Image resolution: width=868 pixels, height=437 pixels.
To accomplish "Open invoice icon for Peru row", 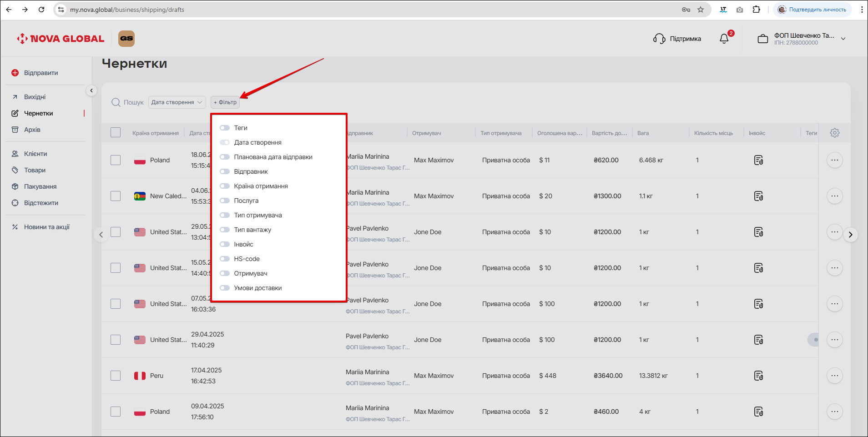I will [758, 376].
